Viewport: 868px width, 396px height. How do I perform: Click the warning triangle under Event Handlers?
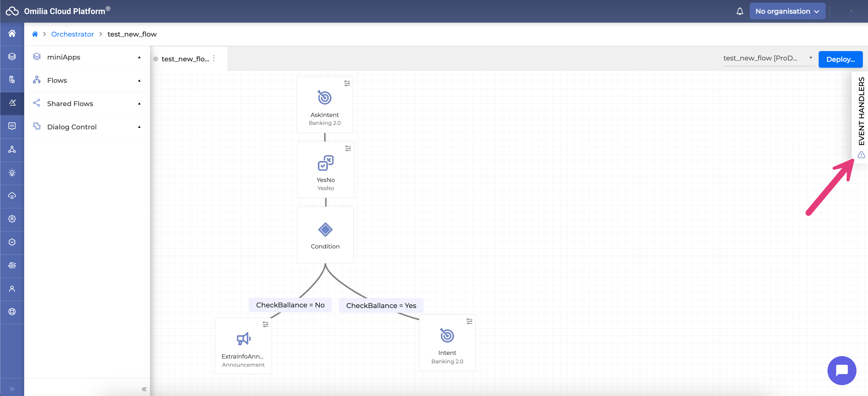click(861, 154)
